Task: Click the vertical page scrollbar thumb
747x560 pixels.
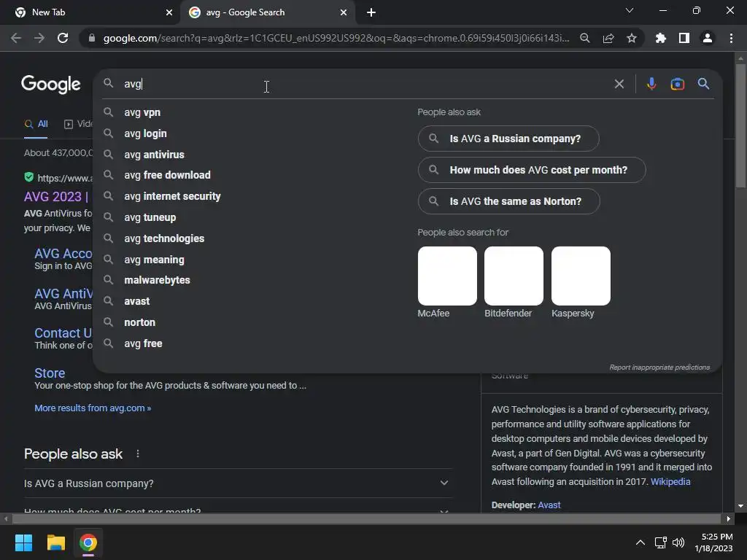Action: coord(740,125)
